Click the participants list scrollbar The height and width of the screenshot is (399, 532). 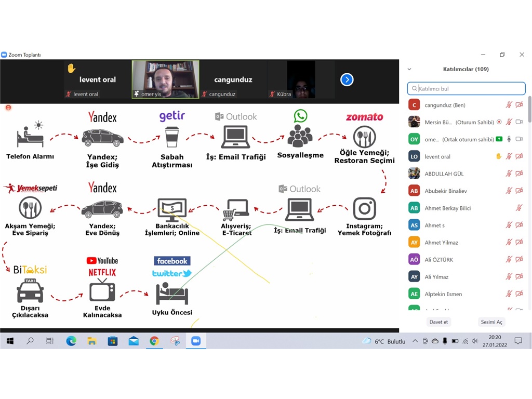pos(529,109)
